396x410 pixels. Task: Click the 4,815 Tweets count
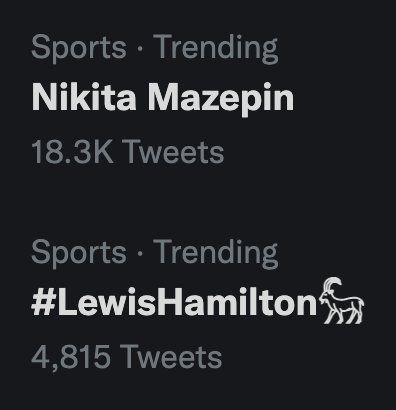tap(127, 357)
